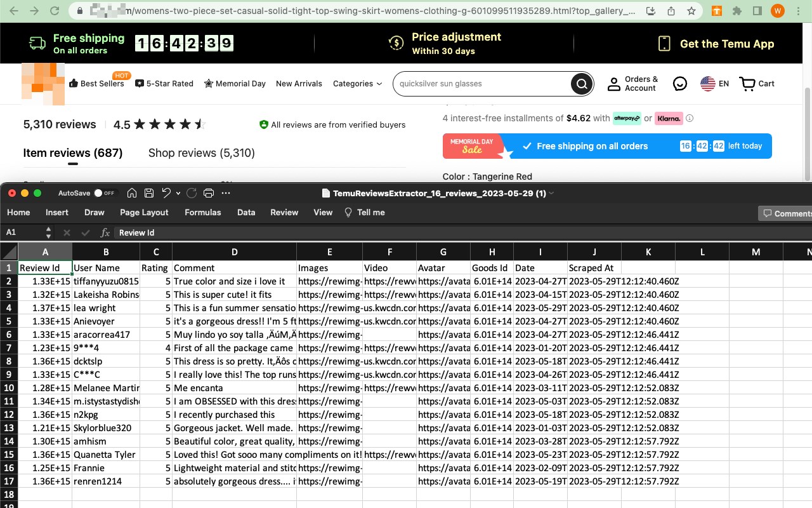This screenshot has height=508, width=812.
Task: Click the Free shipping on all orders banner
Action: click(x=607, y=146)
